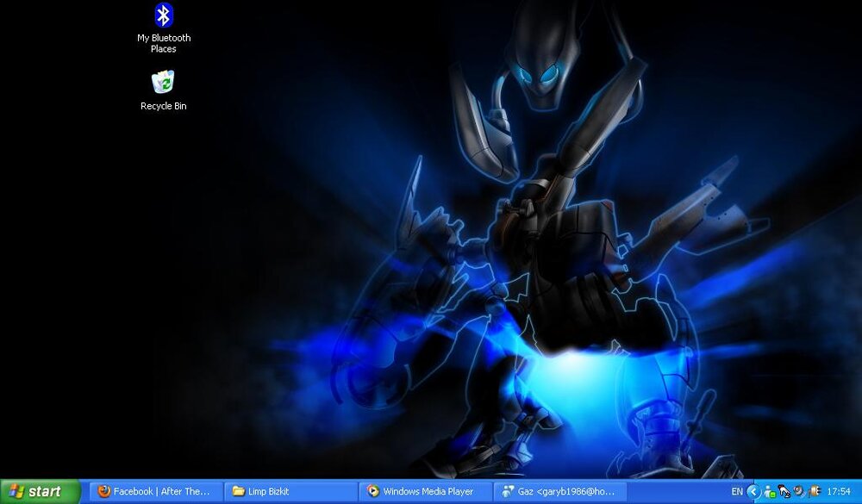
Task: Switch to Limp Bizkit folder taskbar button
Action: pyautogui.click(x=290, y=491)
